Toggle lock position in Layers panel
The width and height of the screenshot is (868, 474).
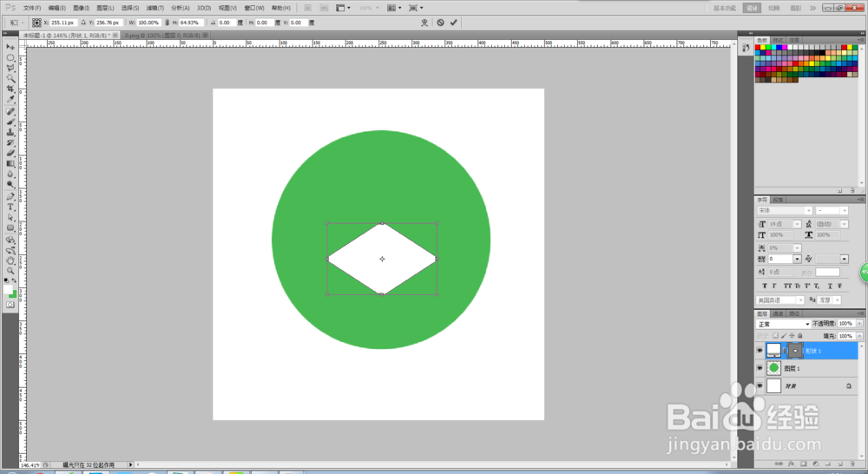click(x=792, y=336)
